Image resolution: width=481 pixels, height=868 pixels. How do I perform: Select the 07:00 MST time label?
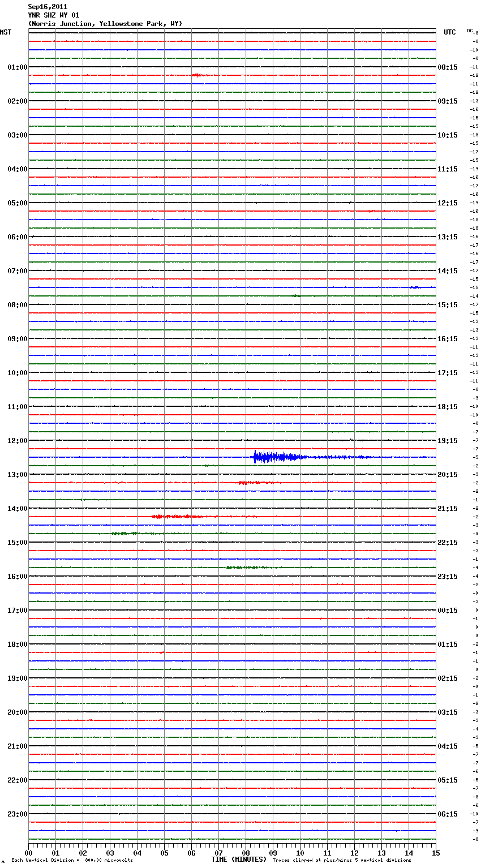click(18, 270)
